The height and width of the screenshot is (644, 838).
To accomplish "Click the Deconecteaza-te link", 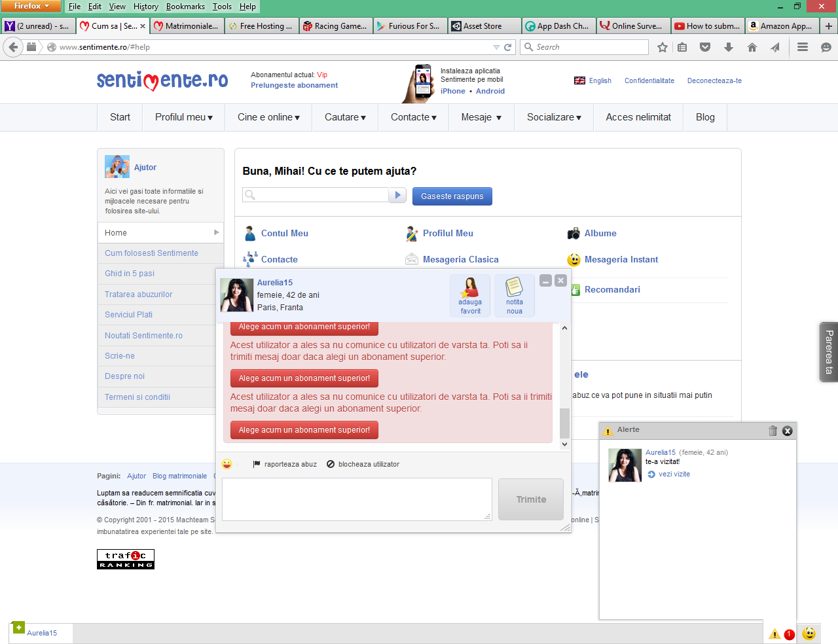I will click(714, 80).
